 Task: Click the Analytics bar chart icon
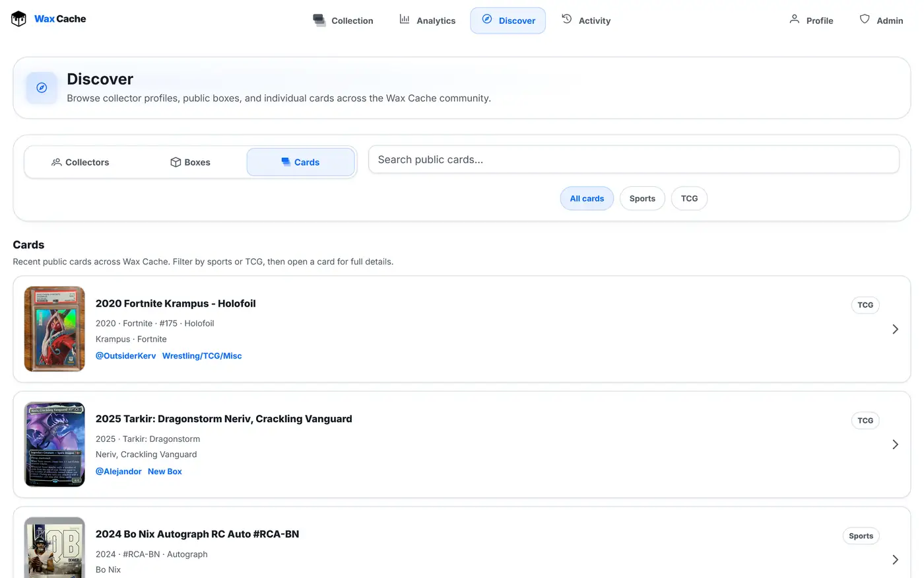coord(405,20)
